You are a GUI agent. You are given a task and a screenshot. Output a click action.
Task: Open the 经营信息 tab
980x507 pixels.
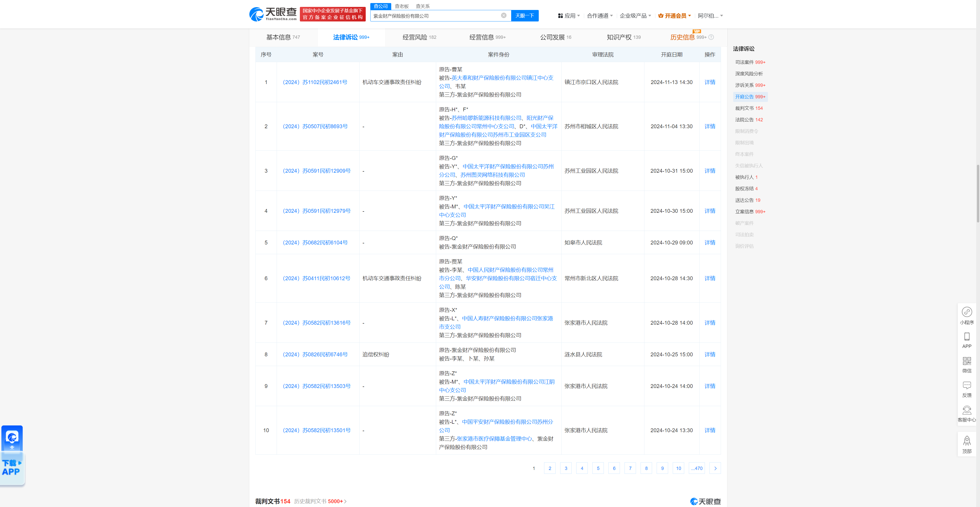pyautogui.click(x=487, y=37)
